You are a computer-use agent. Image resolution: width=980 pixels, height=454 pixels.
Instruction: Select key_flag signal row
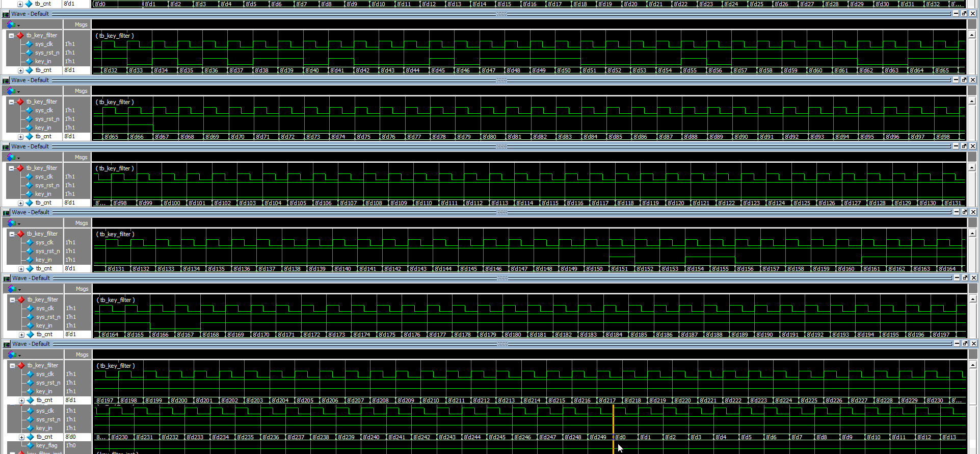[x=47, y=446]
